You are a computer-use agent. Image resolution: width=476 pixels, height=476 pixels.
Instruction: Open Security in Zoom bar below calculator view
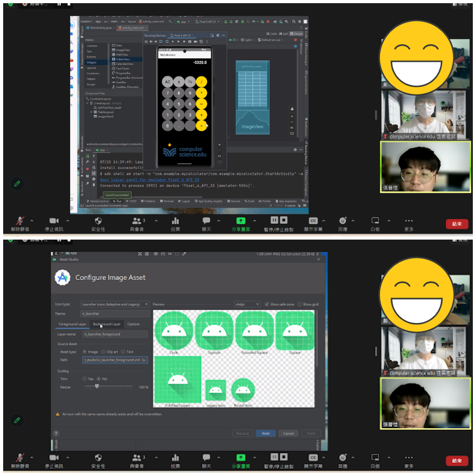98,224
